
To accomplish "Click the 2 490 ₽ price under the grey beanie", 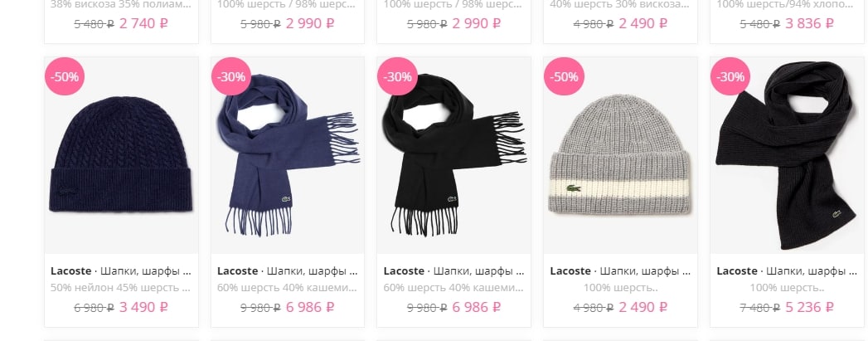I will click(x=643, y=307).
